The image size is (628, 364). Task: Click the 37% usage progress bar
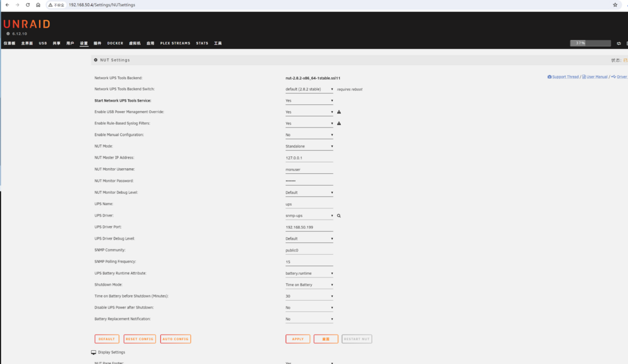(590, 43)
